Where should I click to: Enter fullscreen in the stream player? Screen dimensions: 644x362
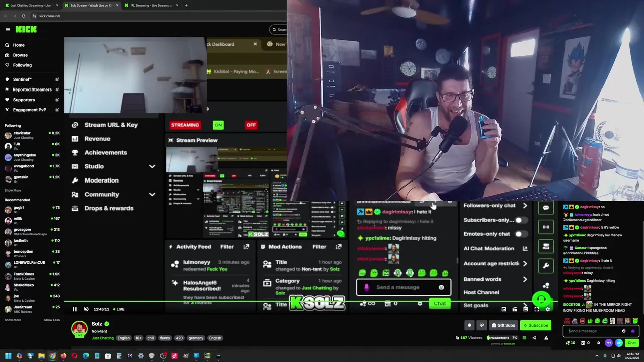[536, 309]
